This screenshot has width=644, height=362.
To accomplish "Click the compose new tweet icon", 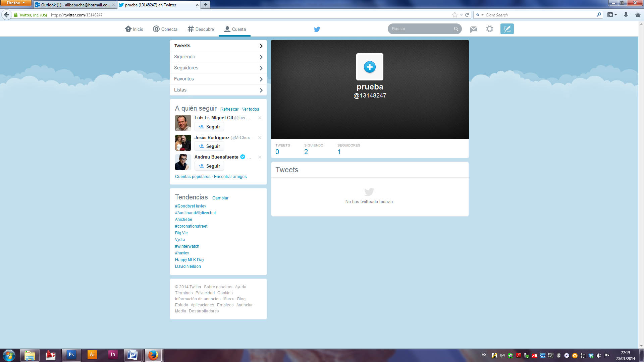I will (x=507, y=29).
